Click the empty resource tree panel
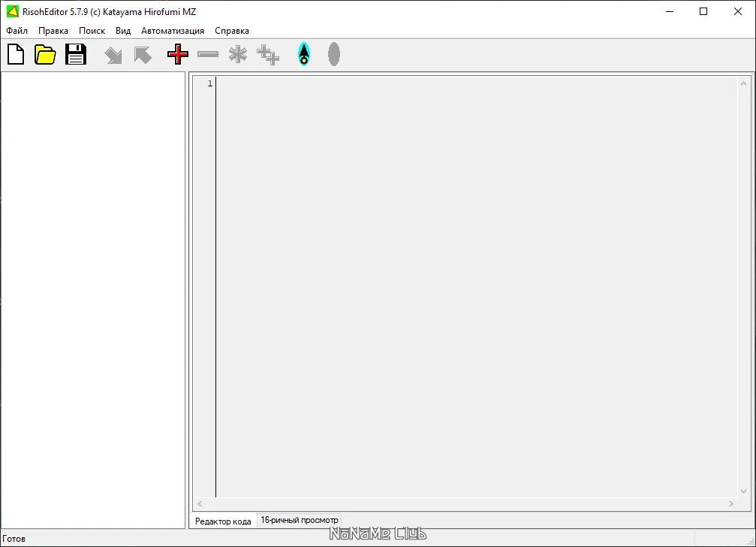 (x=93, y=300)
